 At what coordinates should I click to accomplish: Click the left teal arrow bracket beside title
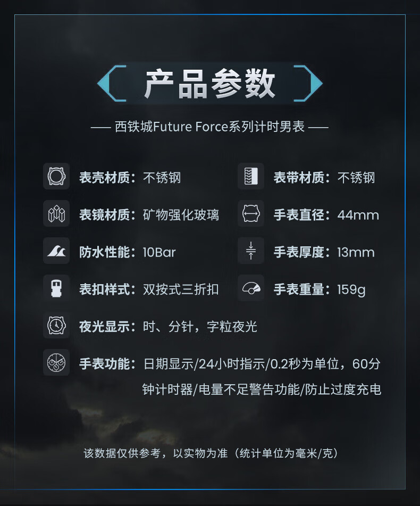coord(112,84)
